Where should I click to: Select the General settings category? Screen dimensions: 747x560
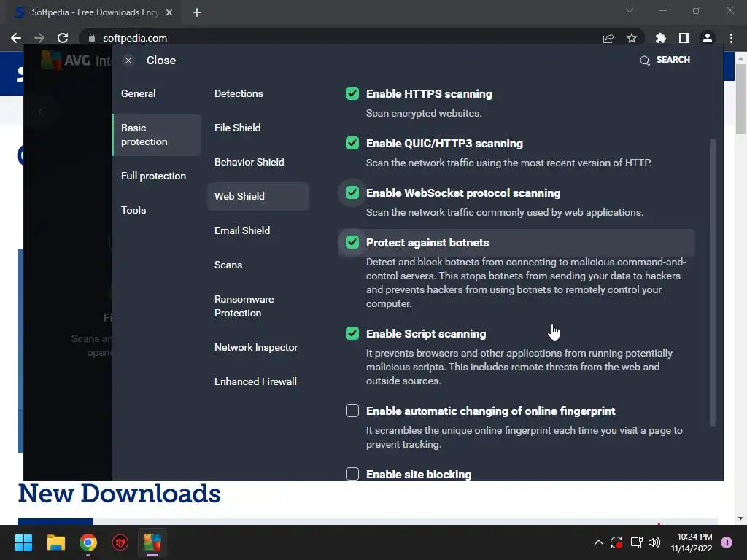coord(138,93)
